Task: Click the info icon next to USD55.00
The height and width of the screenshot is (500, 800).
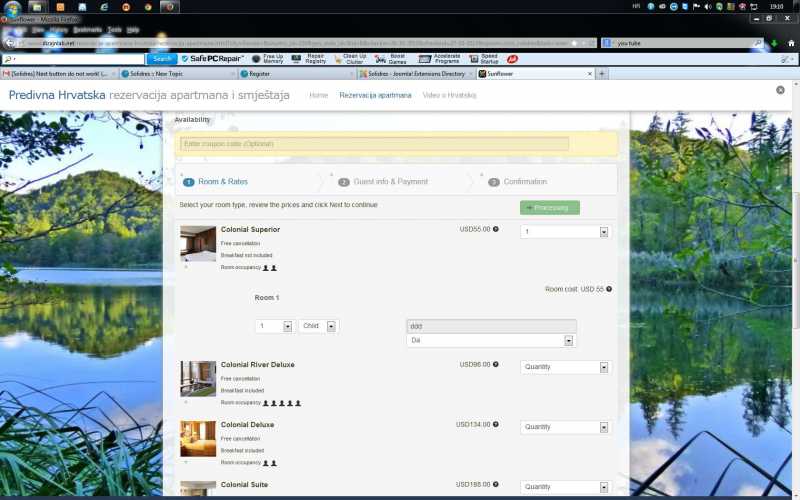Action: click(x=496, y=229)
